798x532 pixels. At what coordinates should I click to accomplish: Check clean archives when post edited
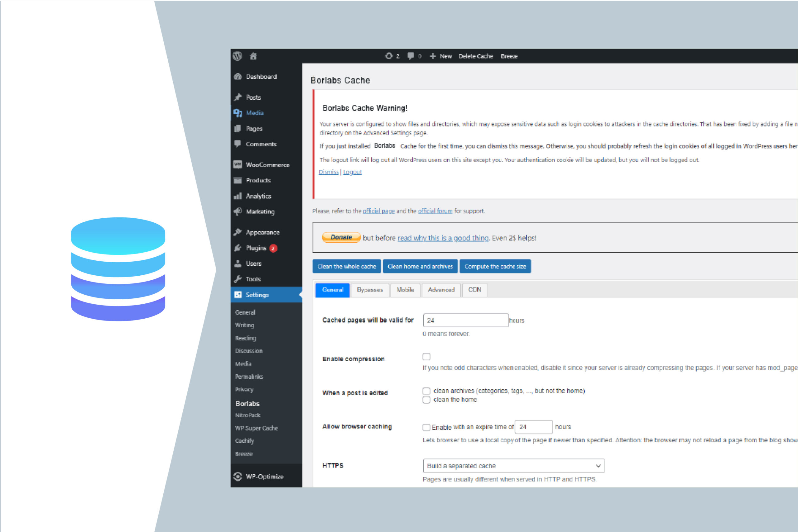tap(426, 391)
